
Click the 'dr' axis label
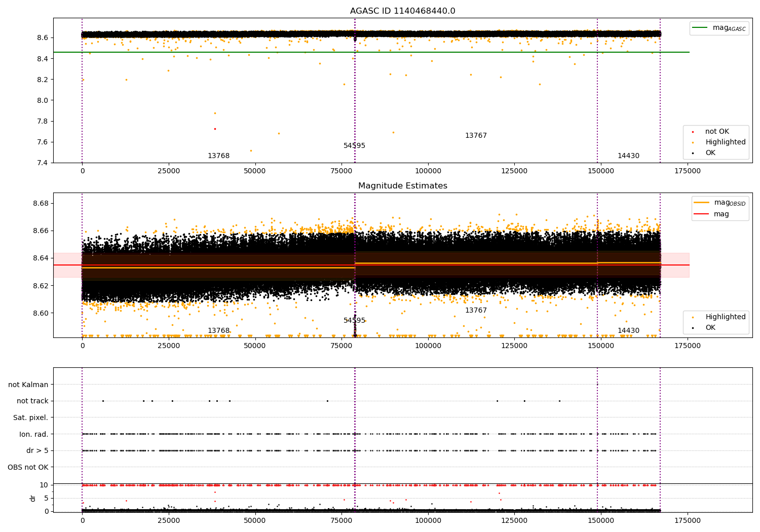[x=33, y=498]
